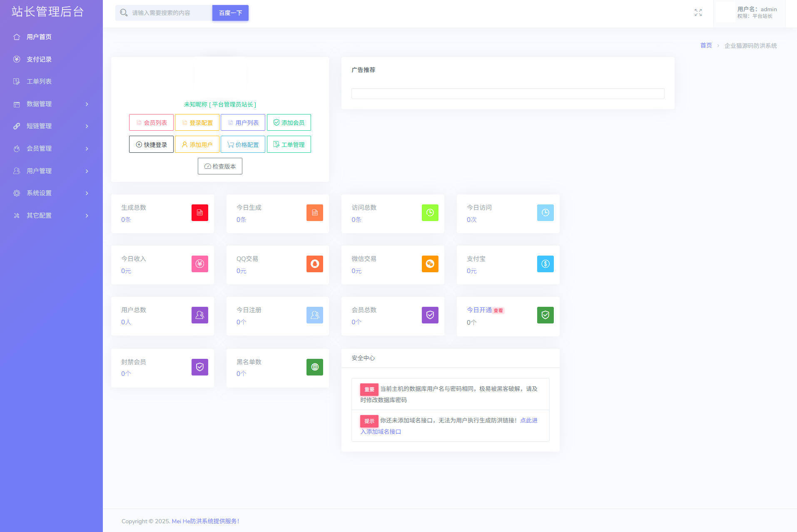Click the orange 今日生成 document icon
This screenshot has width=797, height=532.
(315, 213)
